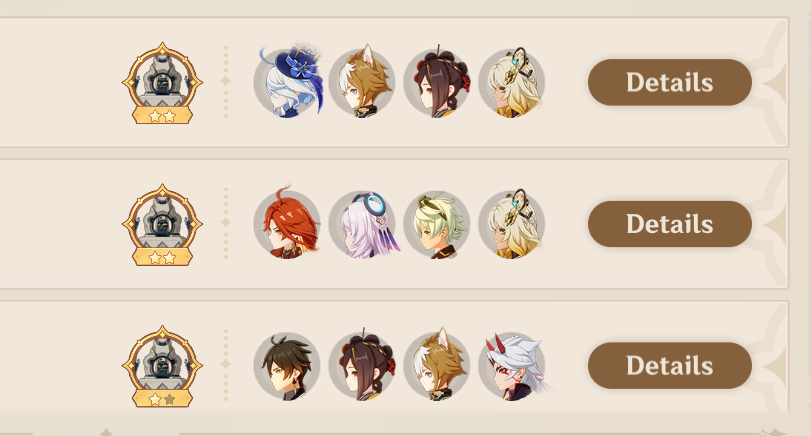Click Bennett's avatar with gold goggles
The image size is (811, 436).
tap(437, 223)
